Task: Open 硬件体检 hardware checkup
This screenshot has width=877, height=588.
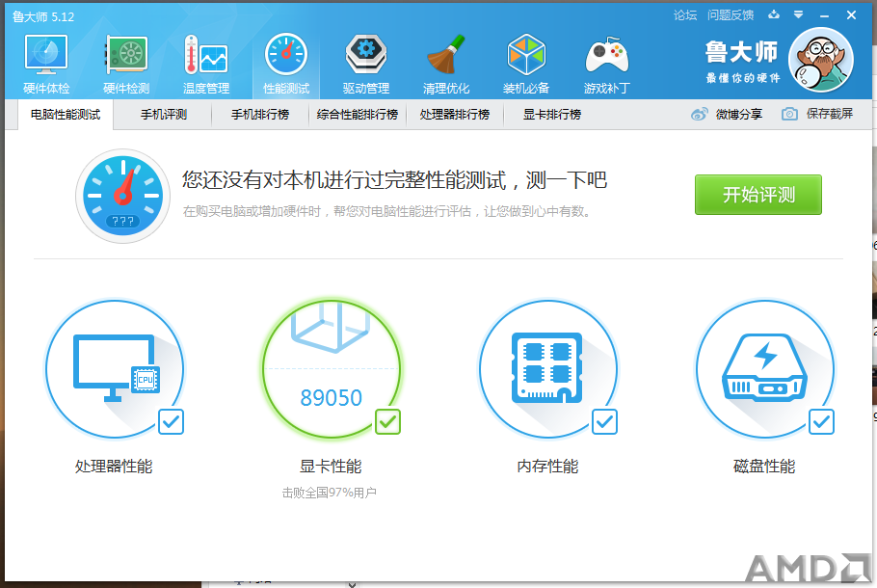Action: tap(46, 64)
